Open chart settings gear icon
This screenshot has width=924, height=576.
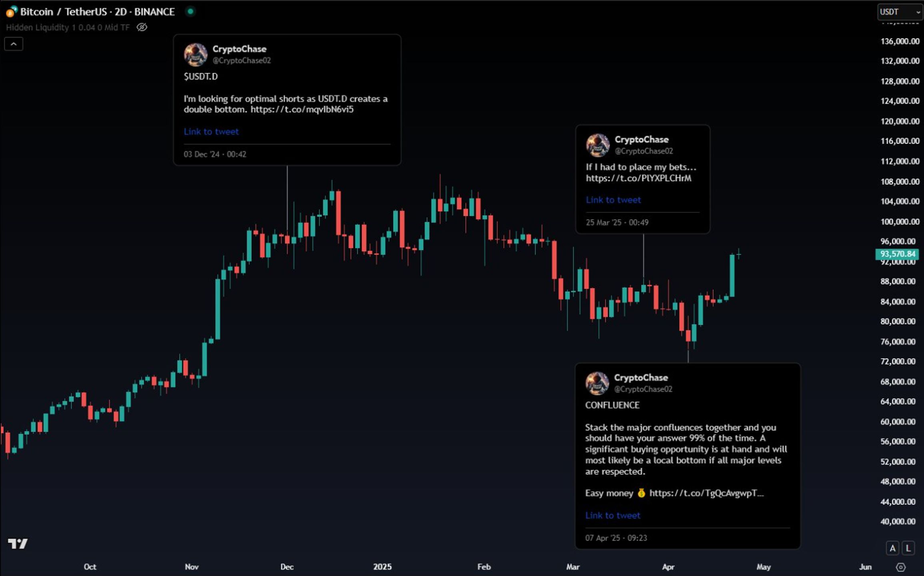click(901, 567)
